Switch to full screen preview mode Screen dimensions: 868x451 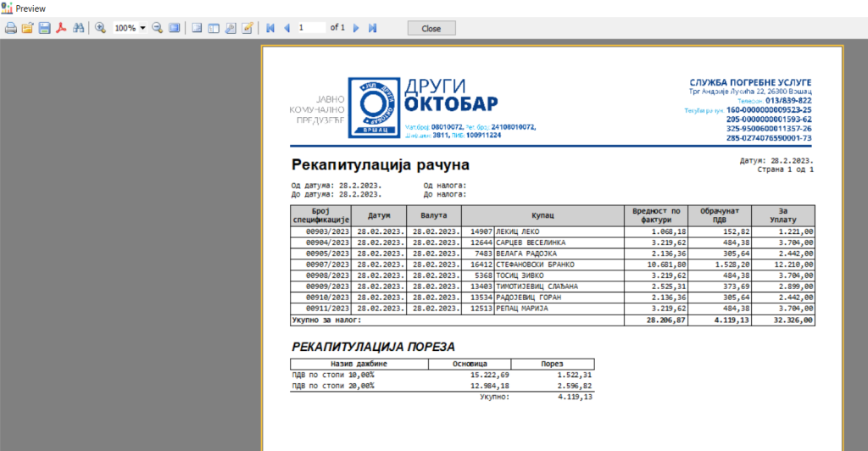pos(175,28)
